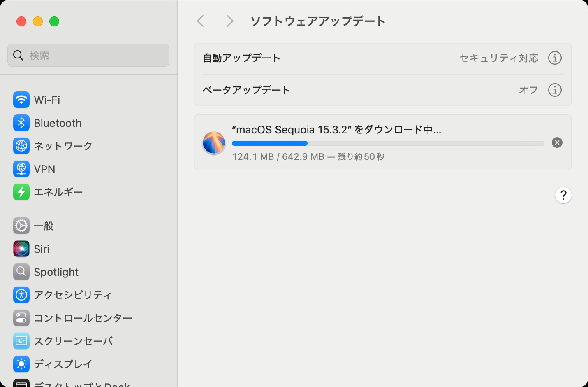The height and width of the screenshot is (387, 588).
Task: Select the 一般 label in sidebar
Action: pos(44,226)
